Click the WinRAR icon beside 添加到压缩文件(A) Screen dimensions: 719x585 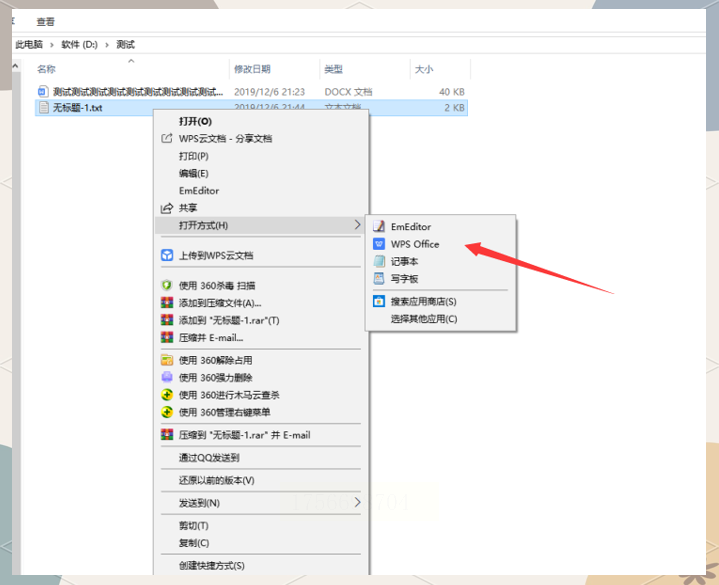coord(167,303)
